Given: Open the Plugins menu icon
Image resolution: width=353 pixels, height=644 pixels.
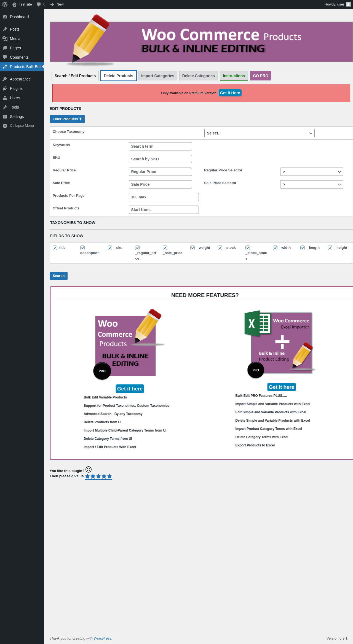Looking at the screenshot, I should click(5, 88).
